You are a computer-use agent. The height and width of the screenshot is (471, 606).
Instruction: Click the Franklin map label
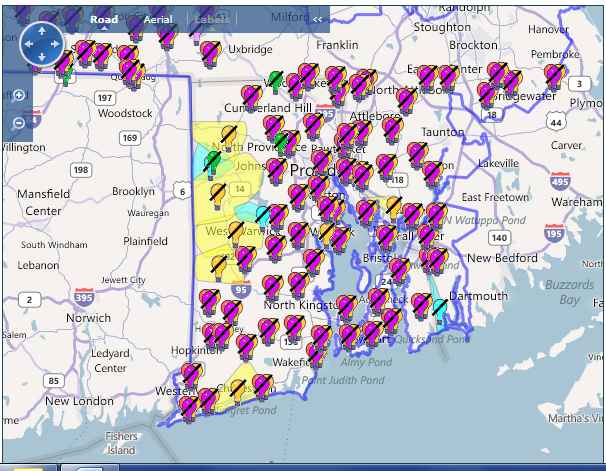[337, 45]
